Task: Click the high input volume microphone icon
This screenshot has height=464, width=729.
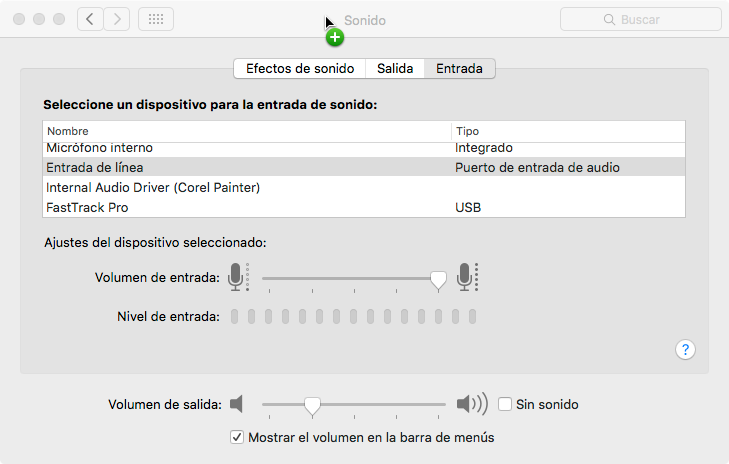Action: 467,277
